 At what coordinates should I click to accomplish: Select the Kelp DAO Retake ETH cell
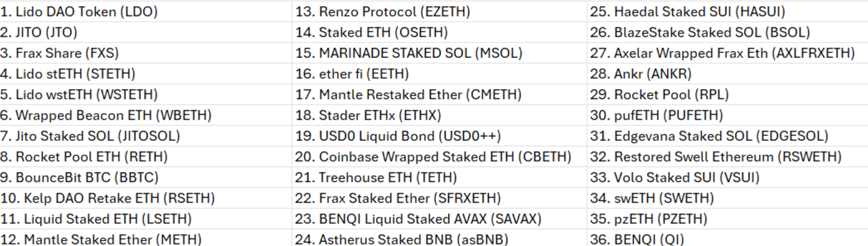(x=107, y=198)
